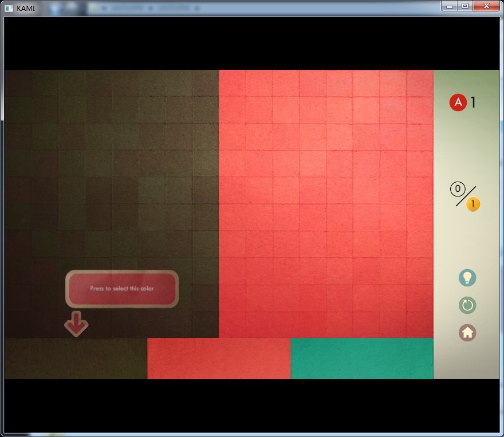Click the red A level badge
504x437 pixels.
(458, 103)
